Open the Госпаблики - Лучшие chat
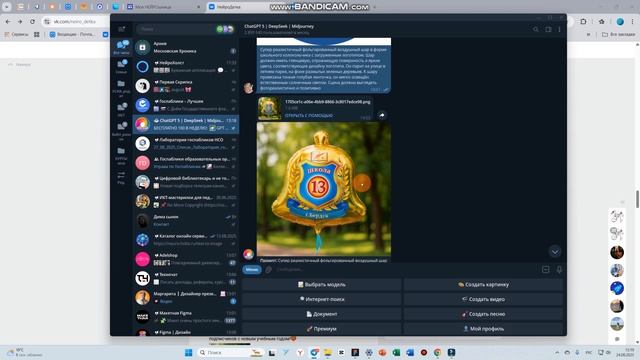The image size is (640, 360). [x=186, y=105]
